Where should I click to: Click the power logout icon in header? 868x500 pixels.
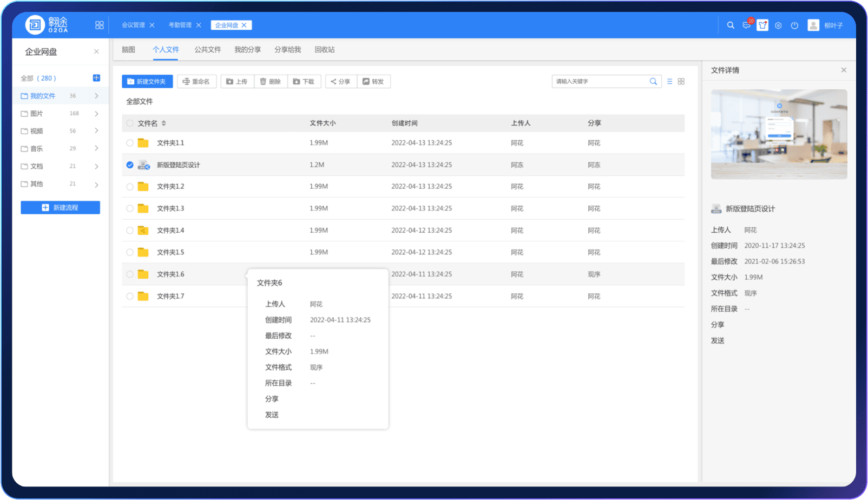click(x=794, y=25)
